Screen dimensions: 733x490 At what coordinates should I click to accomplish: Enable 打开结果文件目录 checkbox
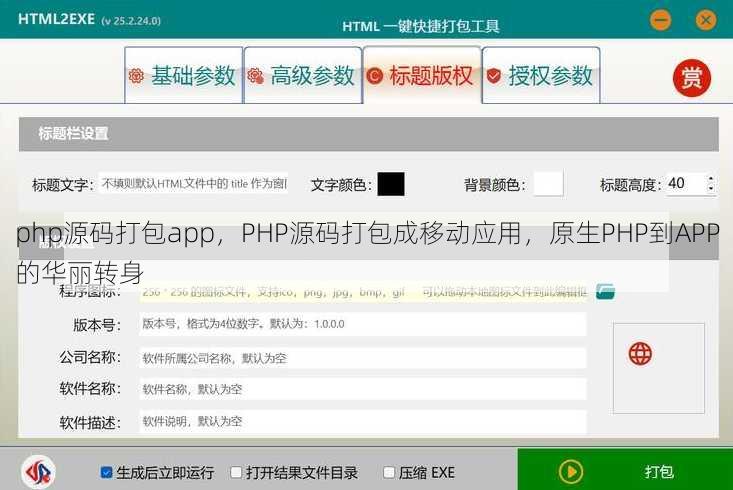coord(236,472)
